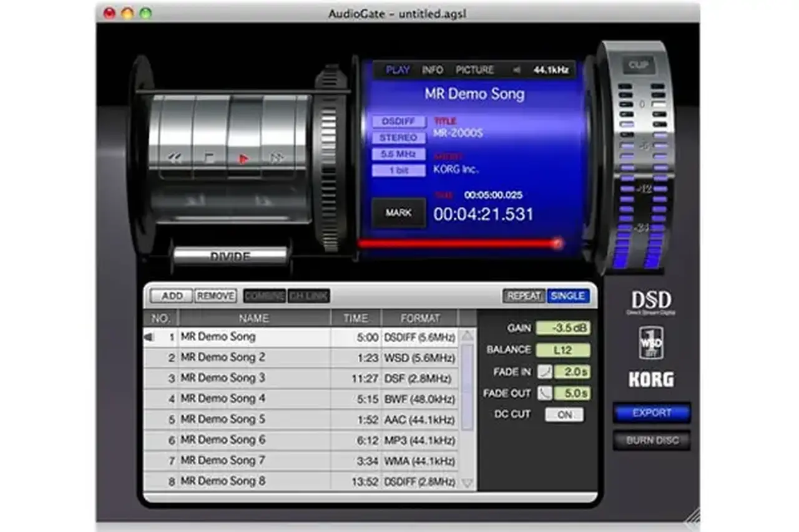799x532 pixels.
Task: Click the CLIP indicator on level meter
Action: (637, 65)
